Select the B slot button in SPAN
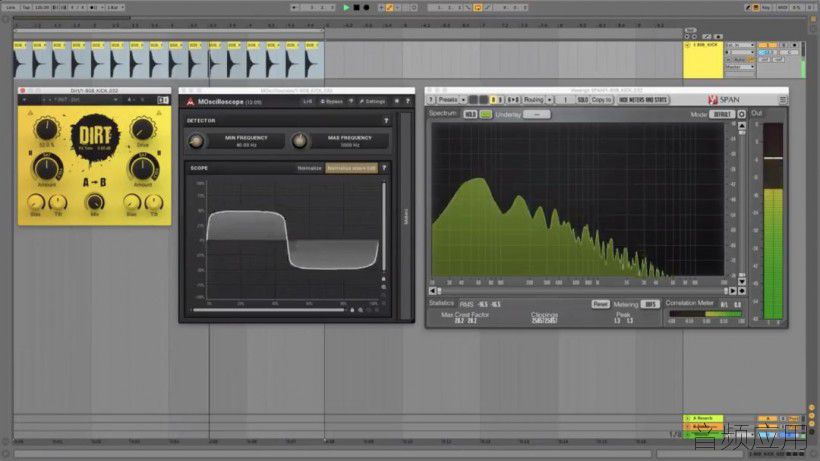This screenshot has height=461, width=820. coord(500,99)
